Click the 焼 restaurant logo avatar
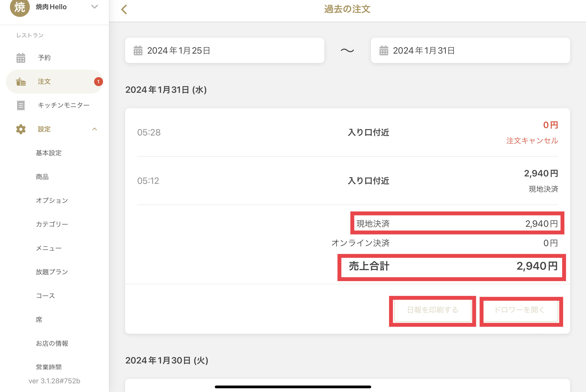The image size is (586, 392). 20,7
